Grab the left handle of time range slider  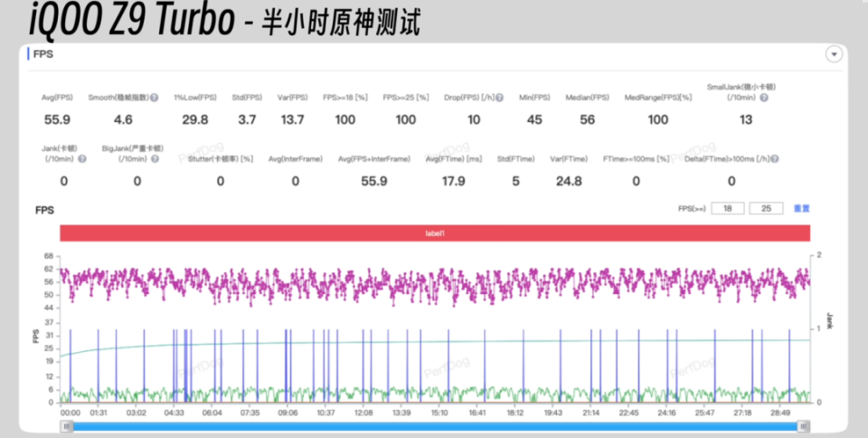(66, 426)
